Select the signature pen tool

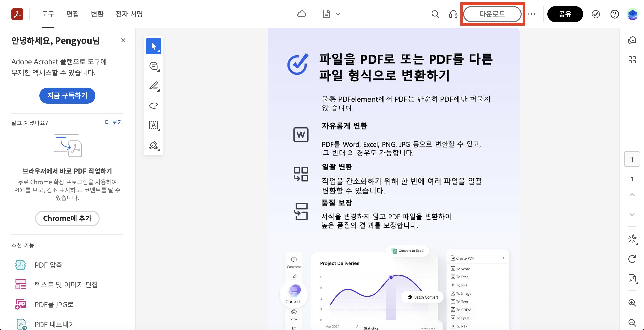pos(154,145)
